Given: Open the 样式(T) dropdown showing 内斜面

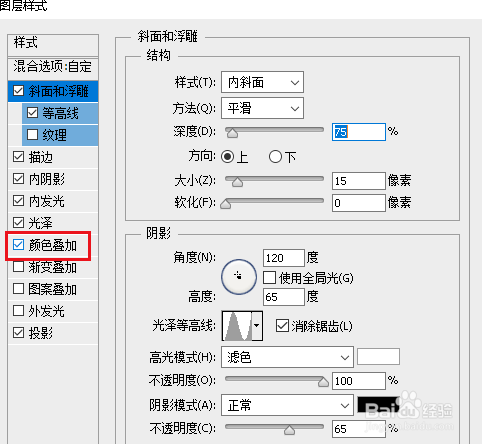Looking at the screenshot, I should click(x=262, y=82).
